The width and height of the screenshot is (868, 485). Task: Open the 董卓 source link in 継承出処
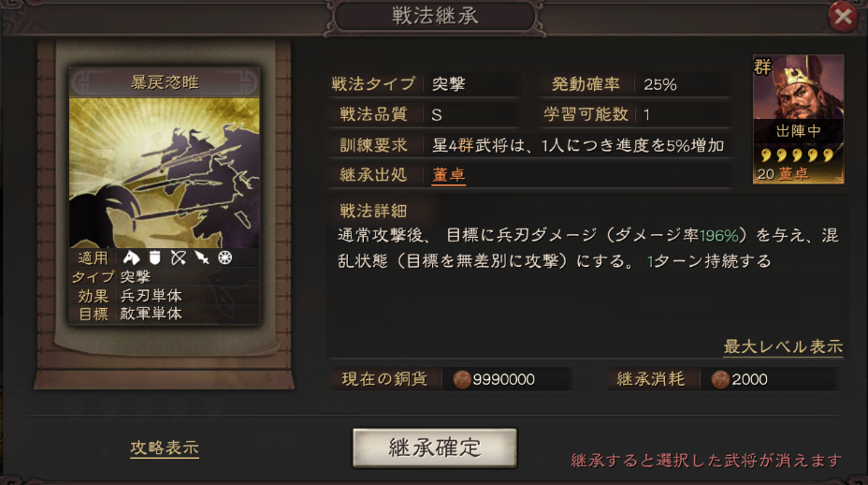tap(448, 175)
